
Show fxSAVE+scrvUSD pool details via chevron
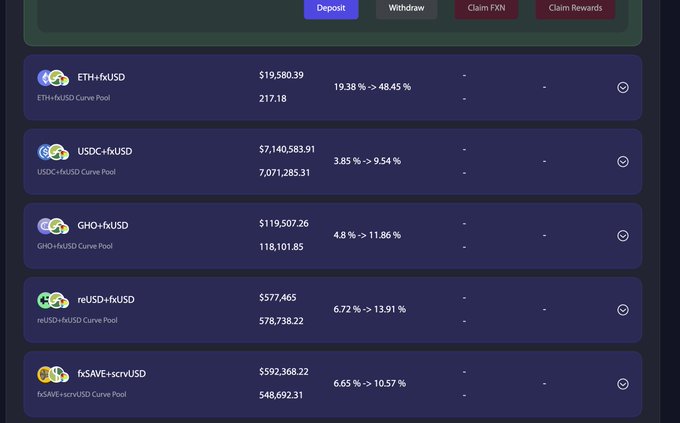click(623, 384)
